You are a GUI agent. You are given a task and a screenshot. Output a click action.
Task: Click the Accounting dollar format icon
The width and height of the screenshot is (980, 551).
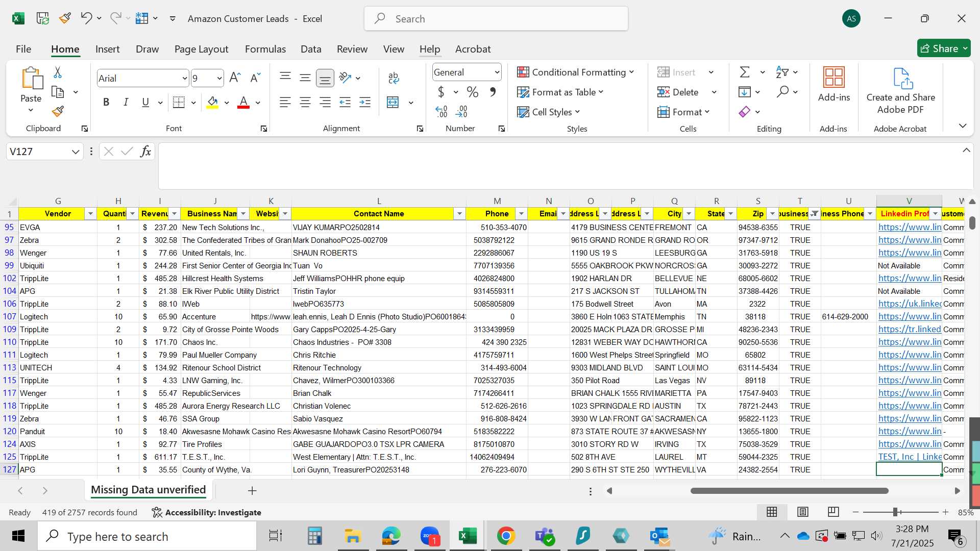click(441, 92)
